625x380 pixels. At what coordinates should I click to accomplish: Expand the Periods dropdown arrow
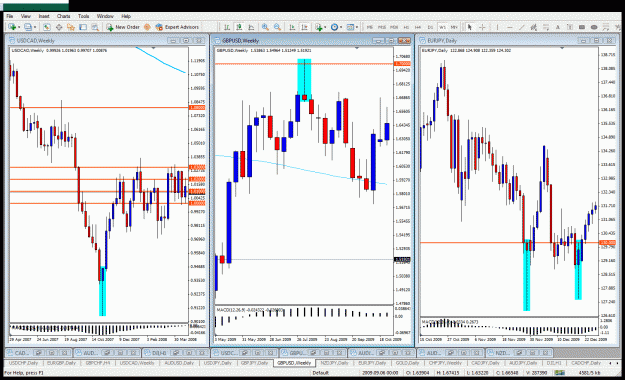(x=341, y=27)
